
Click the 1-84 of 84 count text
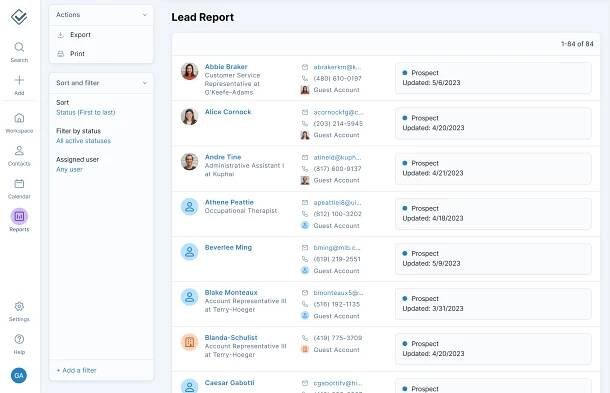tap(577, 44)
